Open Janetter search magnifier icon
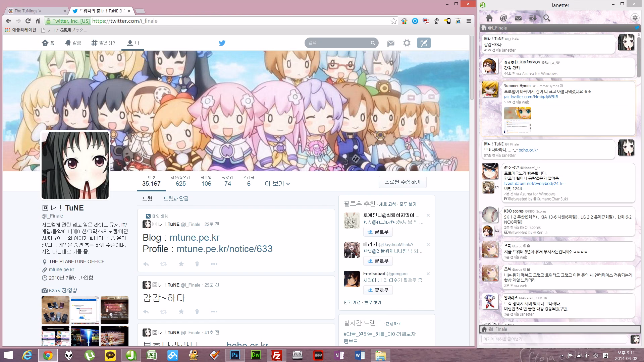This screenshot has height=362, width=644. [x=547, y=18]
